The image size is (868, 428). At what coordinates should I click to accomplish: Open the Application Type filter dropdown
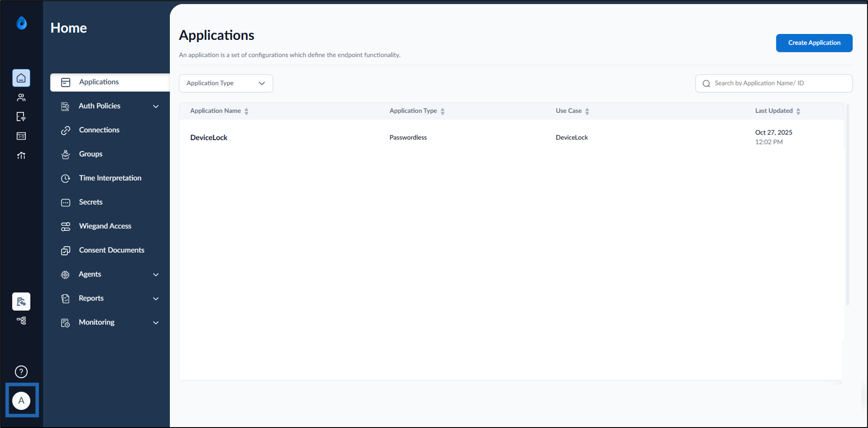click(226, 83)
